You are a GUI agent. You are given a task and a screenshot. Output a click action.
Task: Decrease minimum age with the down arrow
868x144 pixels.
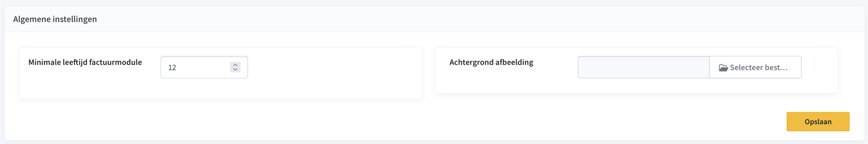coord(235,69)
